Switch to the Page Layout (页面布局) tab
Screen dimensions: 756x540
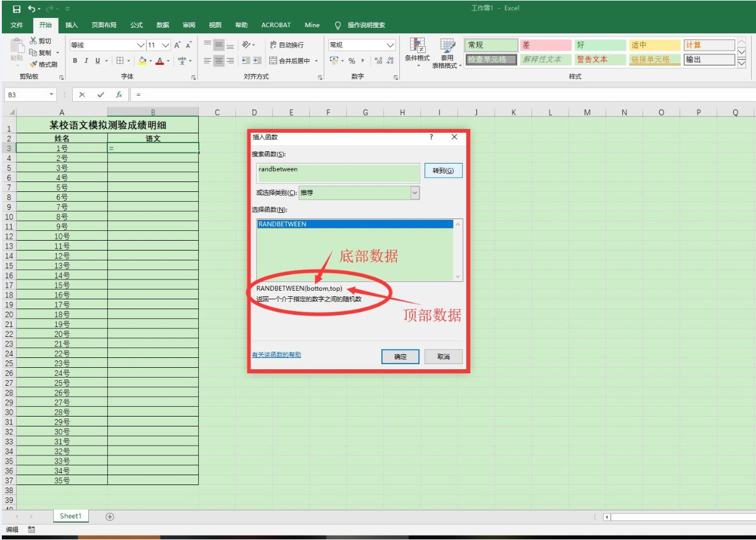click(x=104, y=25)
